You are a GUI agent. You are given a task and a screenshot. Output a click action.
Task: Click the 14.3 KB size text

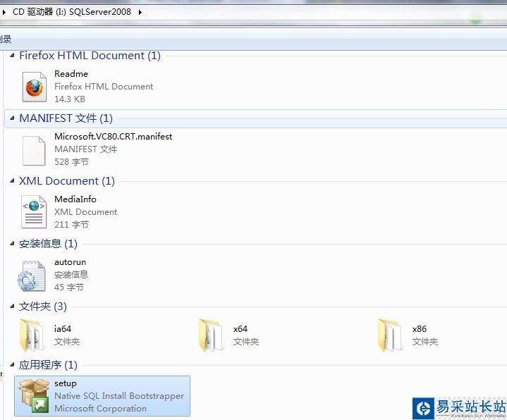[70, 99]
